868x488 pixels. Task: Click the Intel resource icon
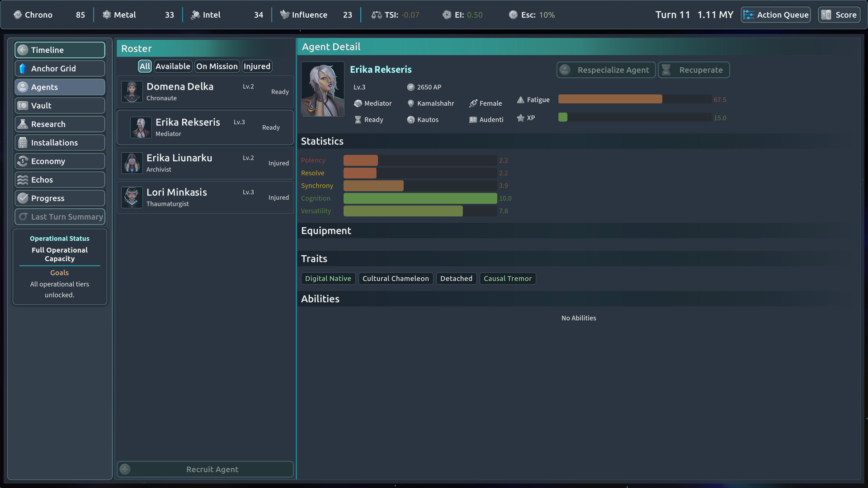tap(195, 15)
